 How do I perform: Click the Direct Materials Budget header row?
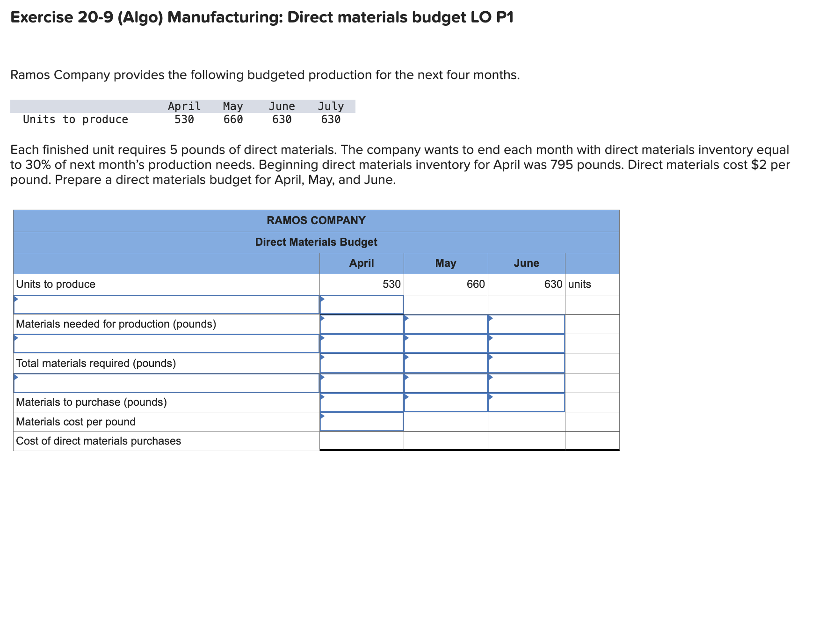[x=316, y=242]
